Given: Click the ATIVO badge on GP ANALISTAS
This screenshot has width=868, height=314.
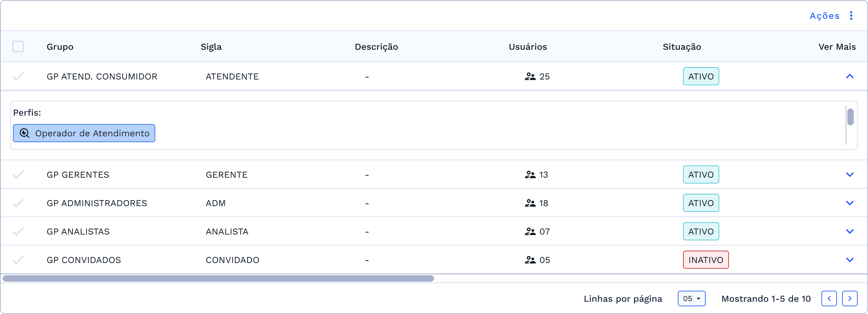Looking at the screenshot, I should click(x=701, y=231).
